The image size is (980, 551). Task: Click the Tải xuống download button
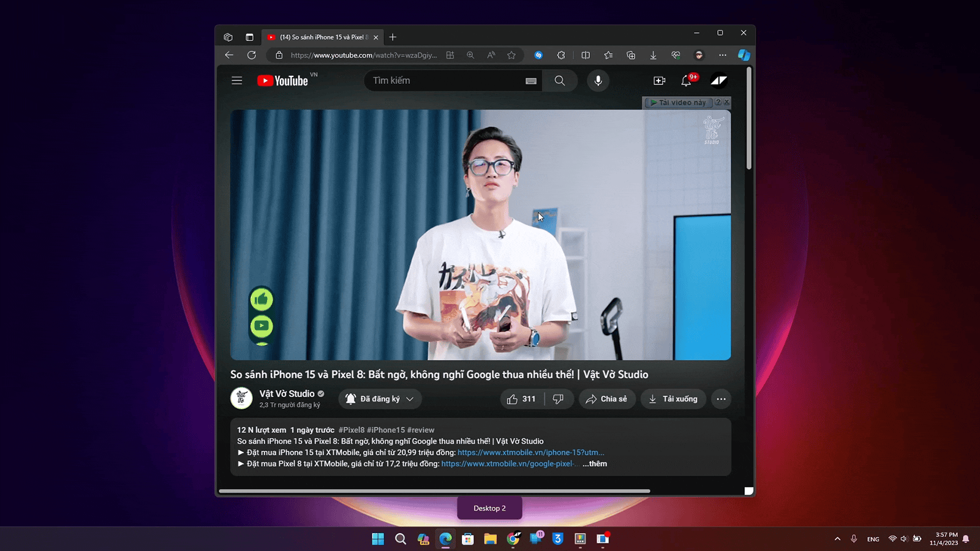coord(673,399)
